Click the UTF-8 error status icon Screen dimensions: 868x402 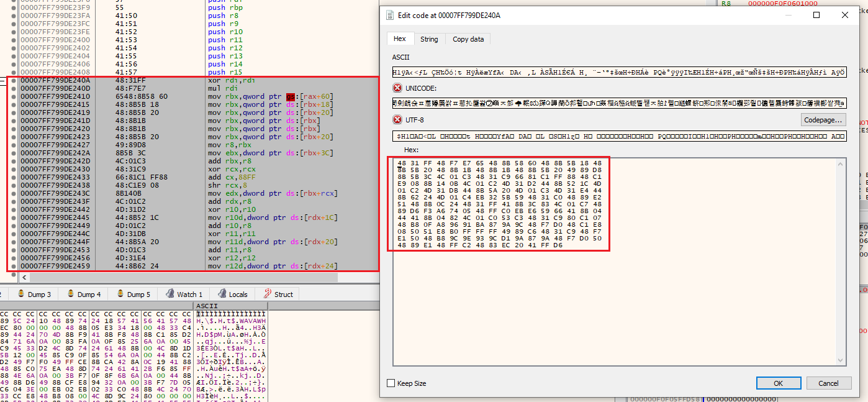[397, 119]
